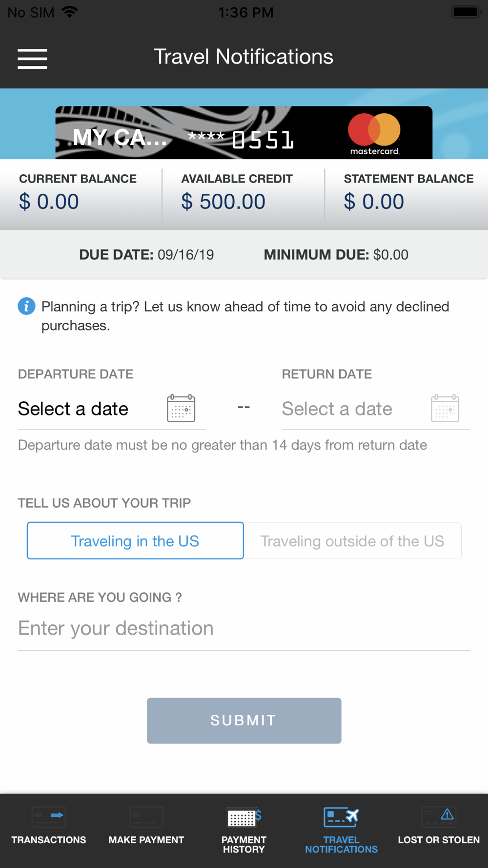Open the hamburger menu
The height and width of the screenshot is (868, 488).
coord(32,59)
